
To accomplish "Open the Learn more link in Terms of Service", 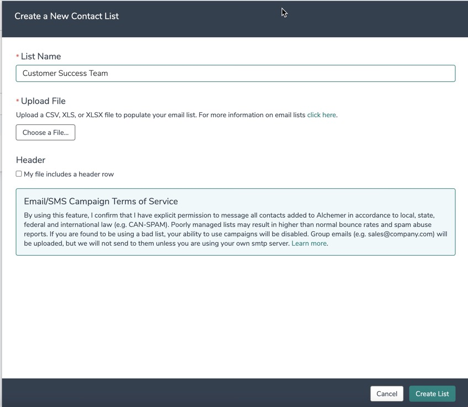I will coord(309,243).
